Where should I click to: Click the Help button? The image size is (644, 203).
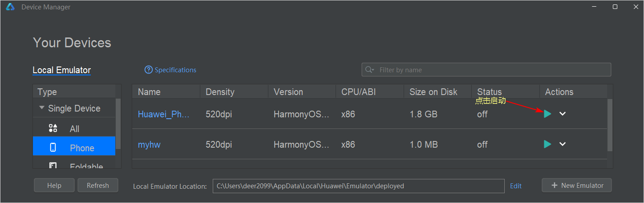54,186
